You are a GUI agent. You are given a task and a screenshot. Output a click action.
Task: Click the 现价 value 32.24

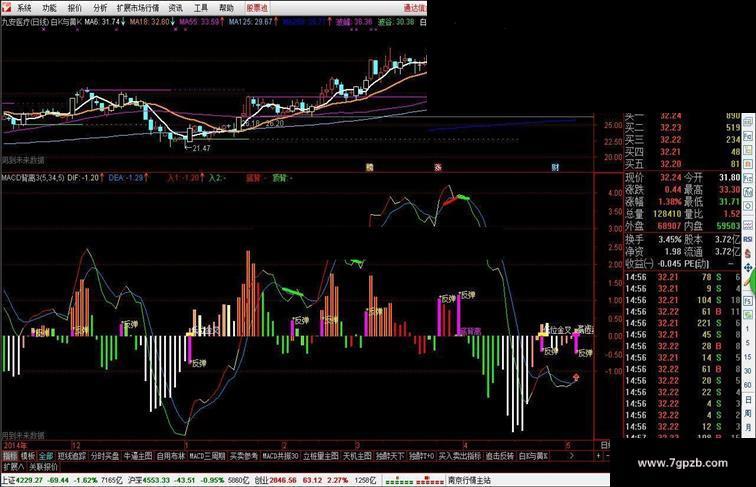[671, 178]
